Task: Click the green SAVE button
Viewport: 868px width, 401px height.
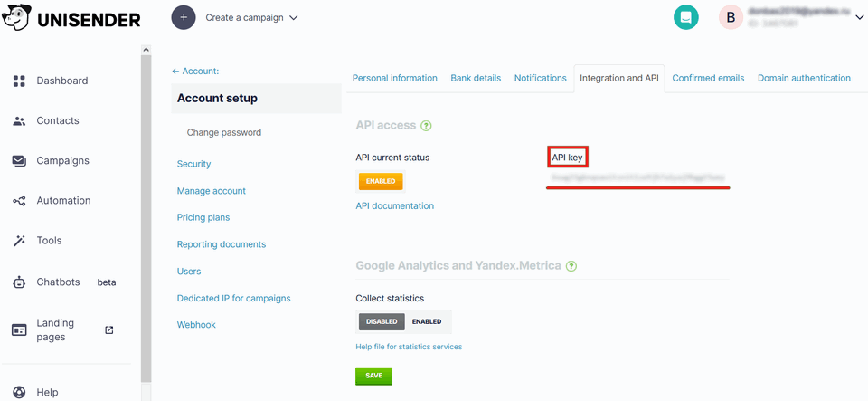Action: 373,376
